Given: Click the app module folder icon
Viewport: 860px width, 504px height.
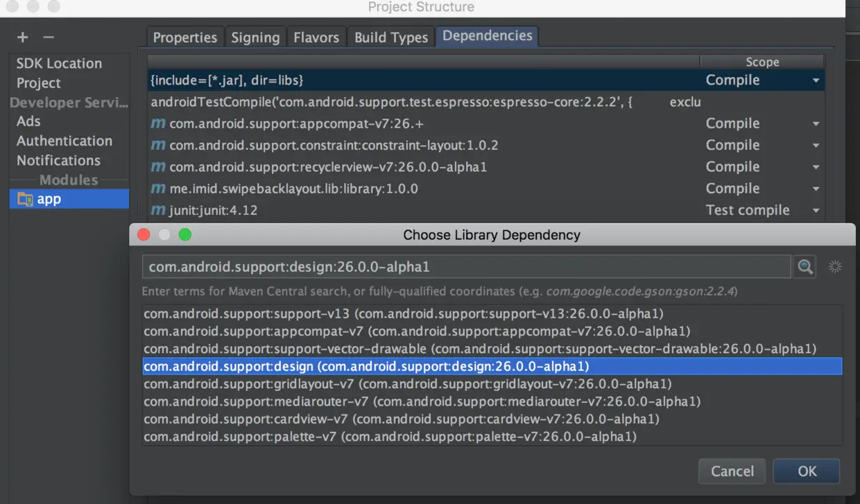Looking at the screenshot, I should pyautogui.click(x=25, y=199).
